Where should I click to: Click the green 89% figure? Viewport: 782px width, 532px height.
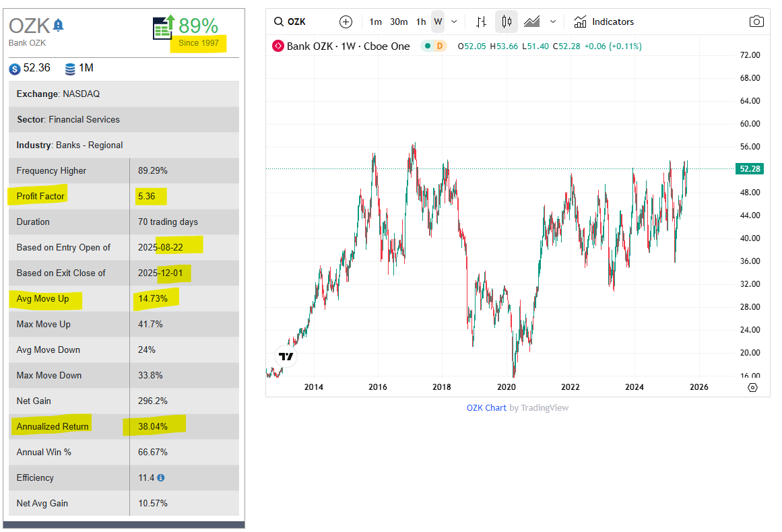coord(199,26)
